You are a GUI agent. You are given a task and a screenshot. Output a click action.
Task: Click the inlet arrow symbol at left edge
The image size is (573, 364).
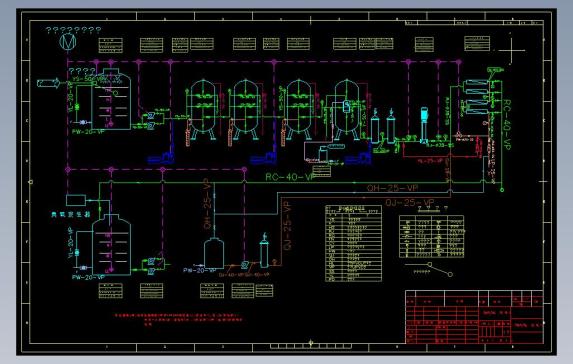click(x=48, y=83)
